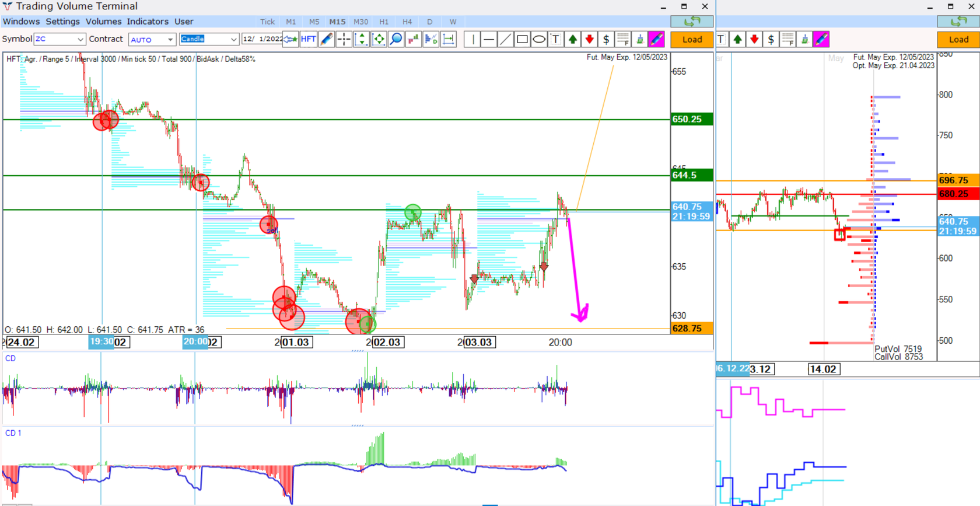Open the Indicators menu
This screenshot has width=980, height=506.
click(148, 22)
